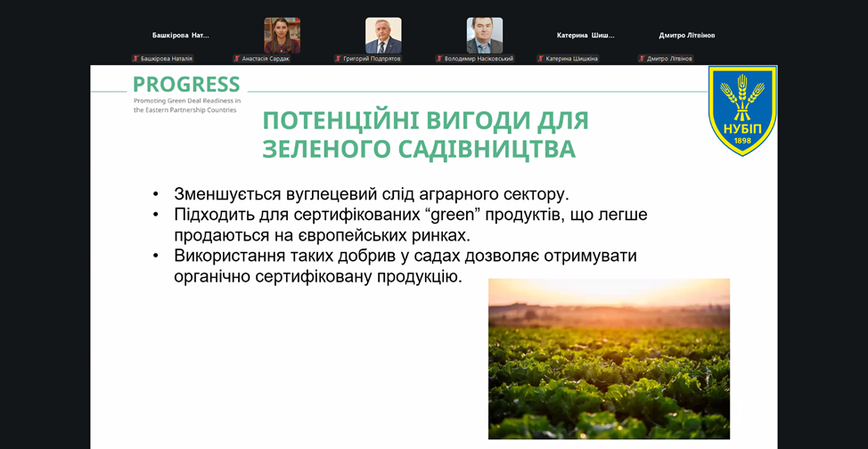Click line 'органічно сертифіковану продукцію'

pyautogui.click(x=318, y=277)
